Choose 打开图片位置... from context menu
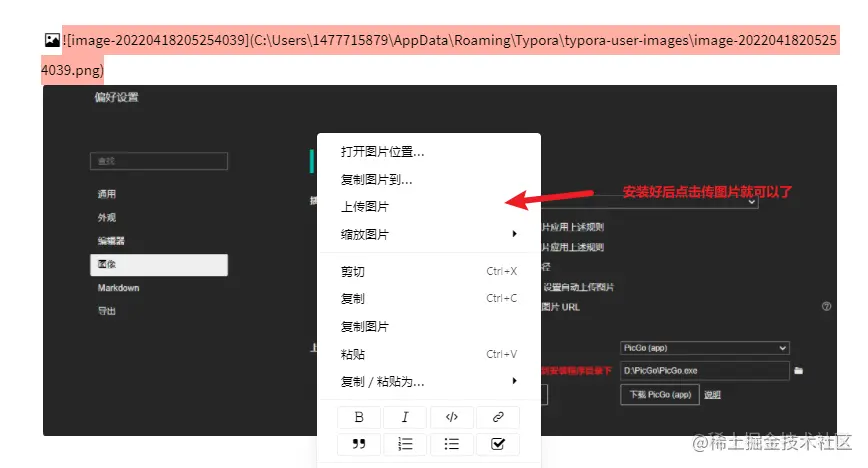Image resolution: width=868 pixels, height=468 pixels. (x=429, y=152)
